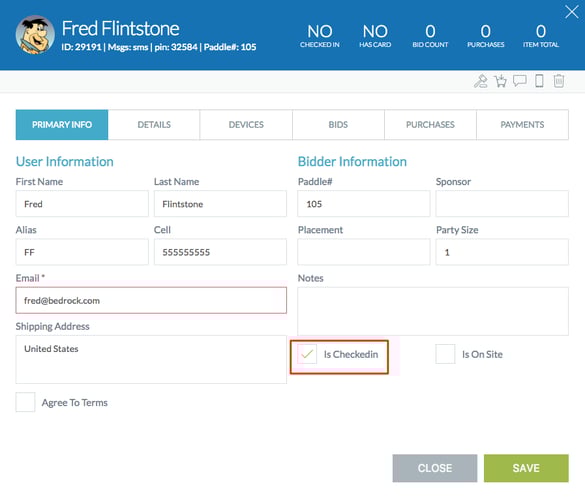Click the gray Close button
Viewport: 585px width, 498px height.
pos(435,468)
